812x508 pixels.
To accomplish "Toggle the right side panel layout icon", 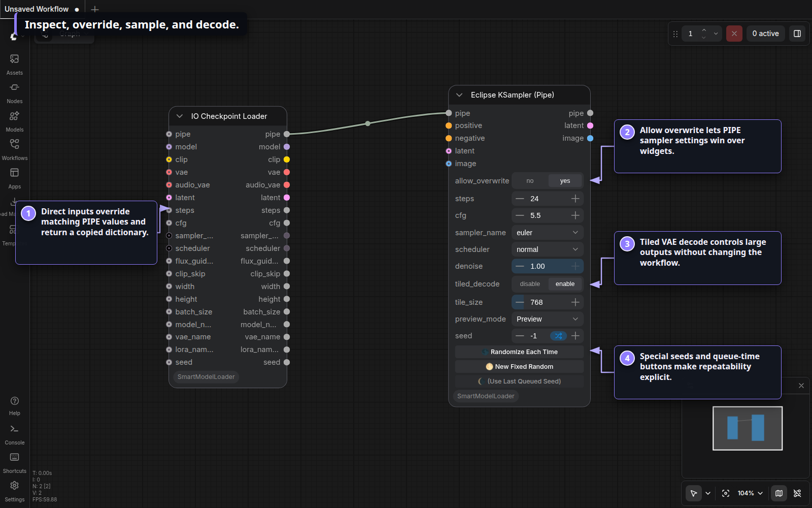I will click(797, 34).
